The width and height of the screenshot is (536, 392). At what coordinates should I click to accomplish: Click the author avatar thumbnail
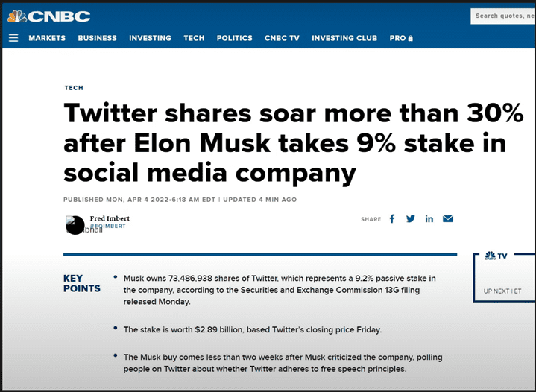click(x=75, y=224)
